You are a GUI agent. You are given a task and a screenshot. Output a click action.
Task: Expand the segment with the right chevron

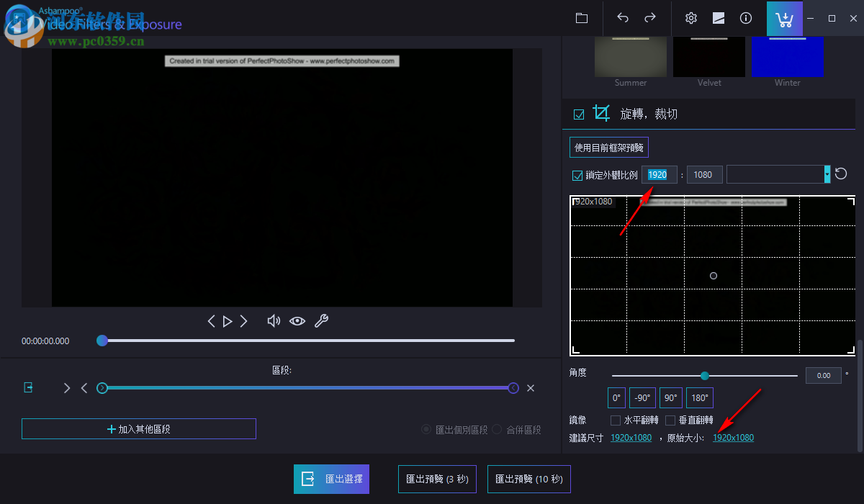point(67,387)
